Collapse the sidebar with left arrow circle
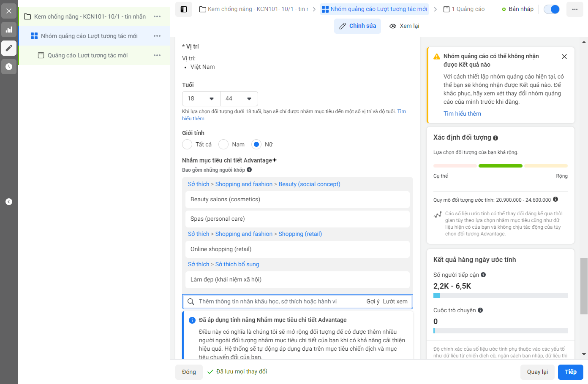Screen dimensions: 588x384 click(9, 202)
